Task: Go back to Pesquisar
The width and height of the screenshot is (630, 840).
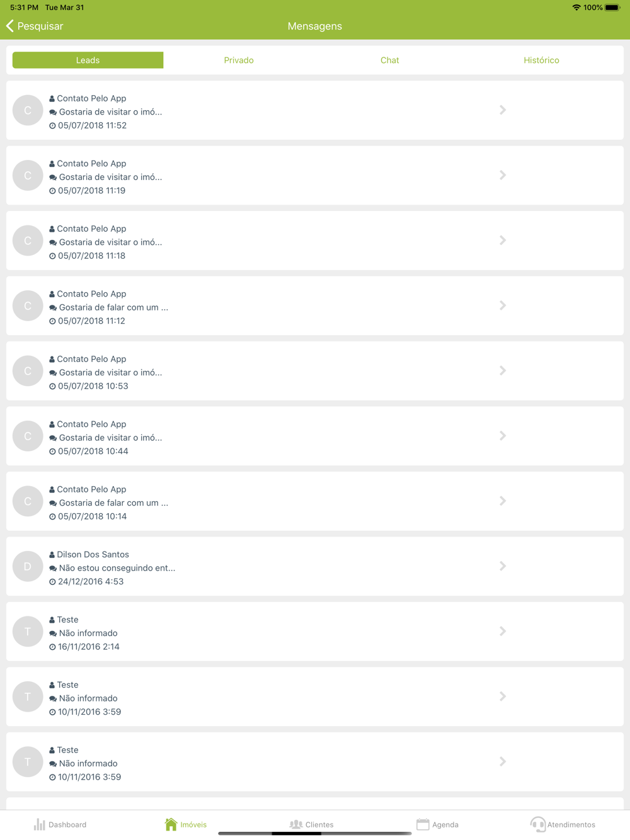Action: (40, 26)
